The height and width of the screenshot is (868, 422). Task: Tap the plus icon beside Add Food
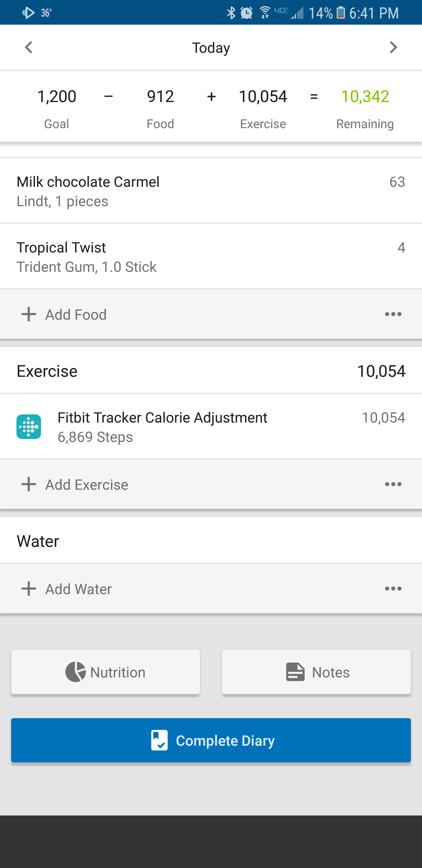29,314
